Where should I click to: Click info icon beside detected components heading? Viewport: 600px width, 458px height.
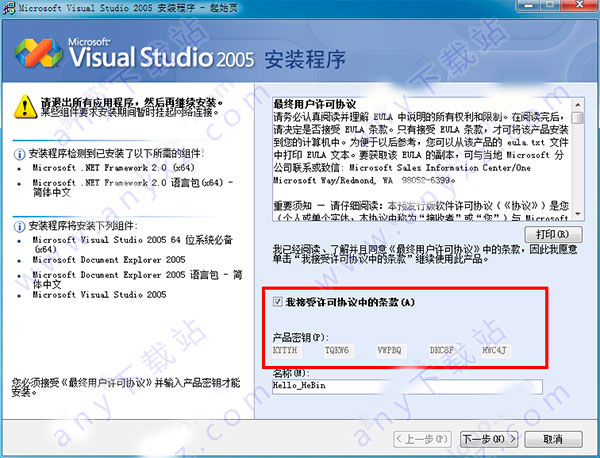click(x=19, y=154)
